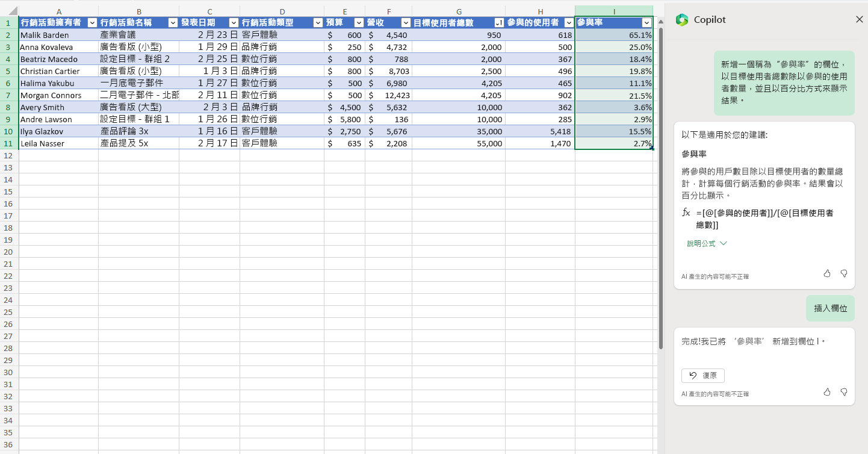Close the Copilot pane
The width and height of the screenshot is (868, 454).
859,19
